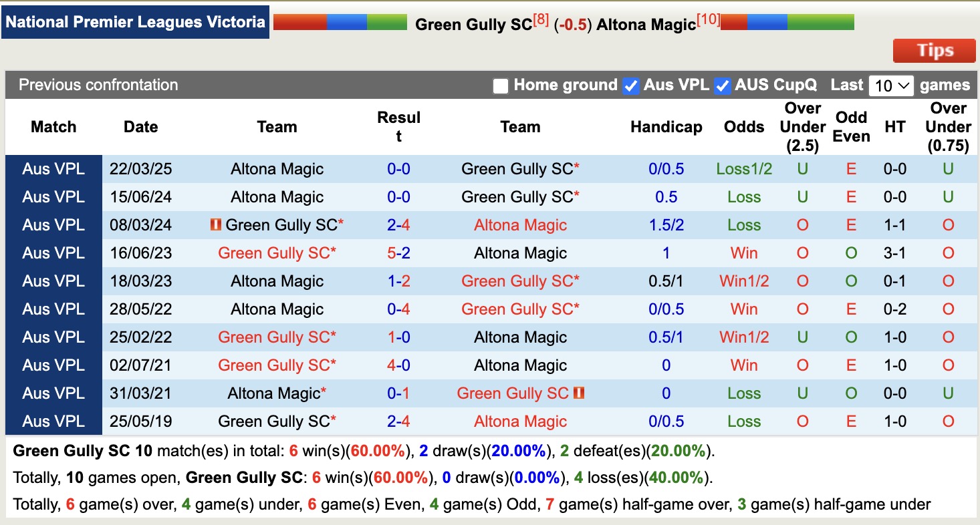Click the National Premier Leagues Victoria banner
980x525 pixels.
(135, 21)
